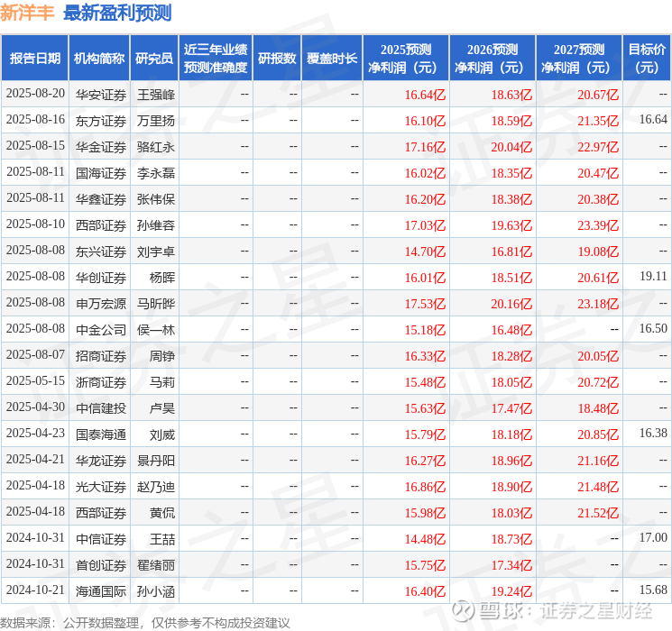Click the target price 16.38
Screen dimensions: 672x631
pyautogui.click(x=653, y=433)
